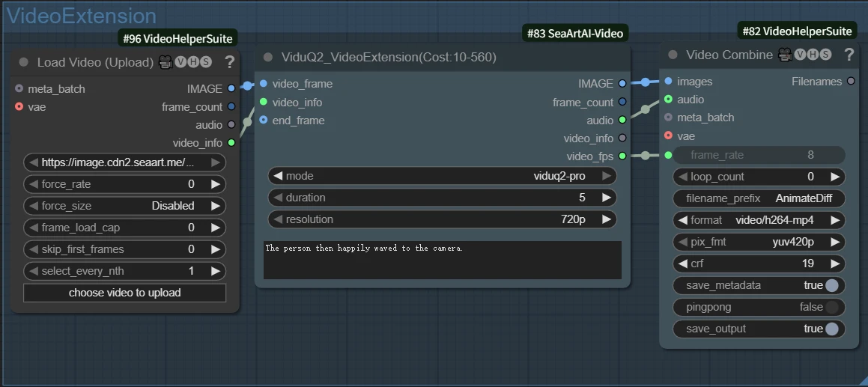This screenshot has height=387, width=868.
Task: Click the camera icon on Video Combine header
Action: pyautogui.click(x=785, y=55)
